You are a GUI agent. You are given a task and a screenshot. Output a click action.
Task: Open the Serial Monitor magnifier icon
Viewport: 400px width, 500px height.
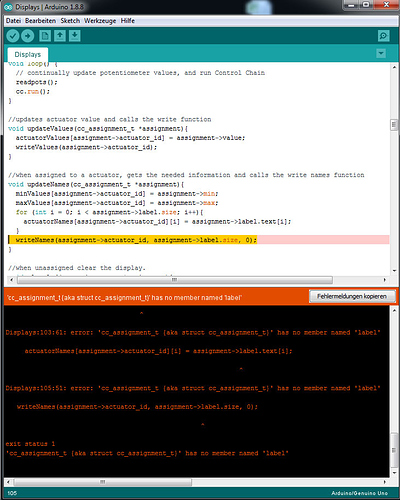click(x=384, y=36)
